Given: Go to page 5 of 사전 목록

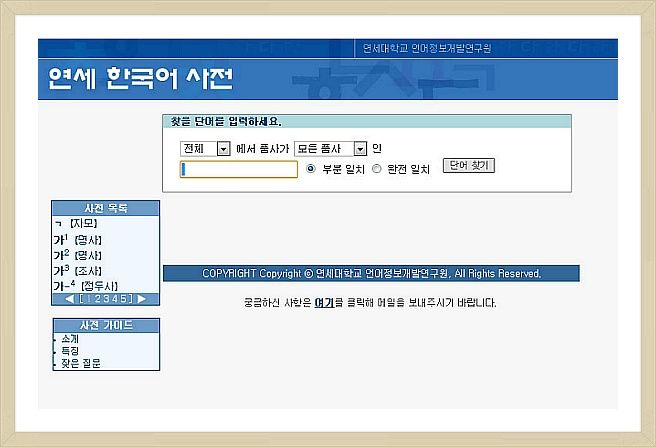Looking at the screenshot, I should (123, 299).
